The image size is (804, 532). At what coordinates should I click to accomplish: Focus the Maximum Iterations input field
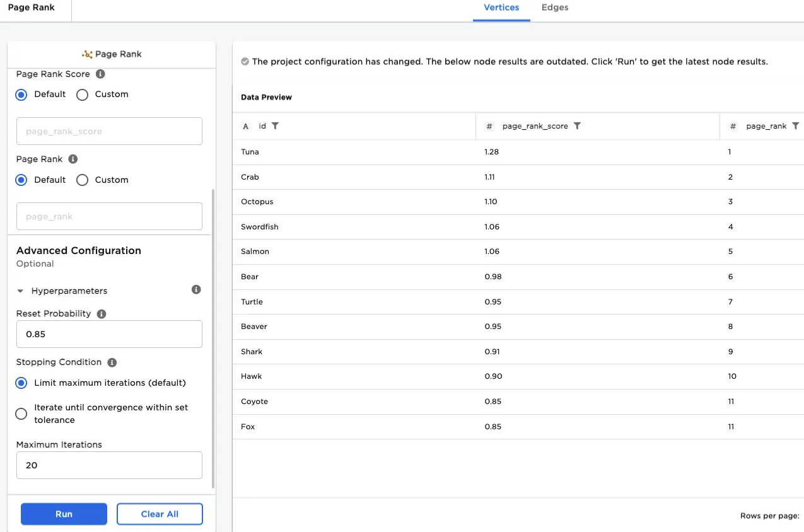pos(109,465)
